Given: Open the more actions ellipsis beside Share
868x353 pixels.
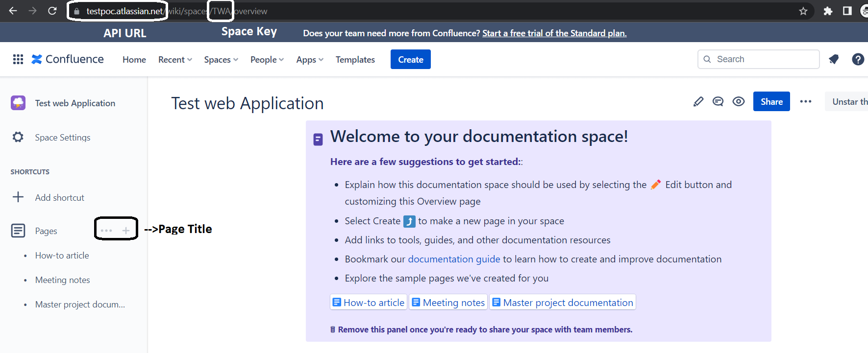Looking at the screenshot, I should coord(806,101).
